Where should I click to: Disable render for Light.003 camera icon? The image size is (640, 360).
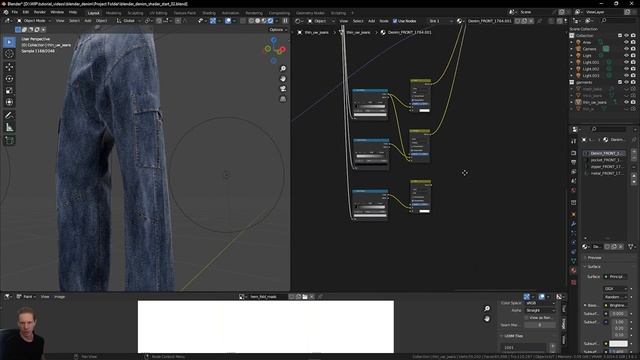click(x=633, y=76)
